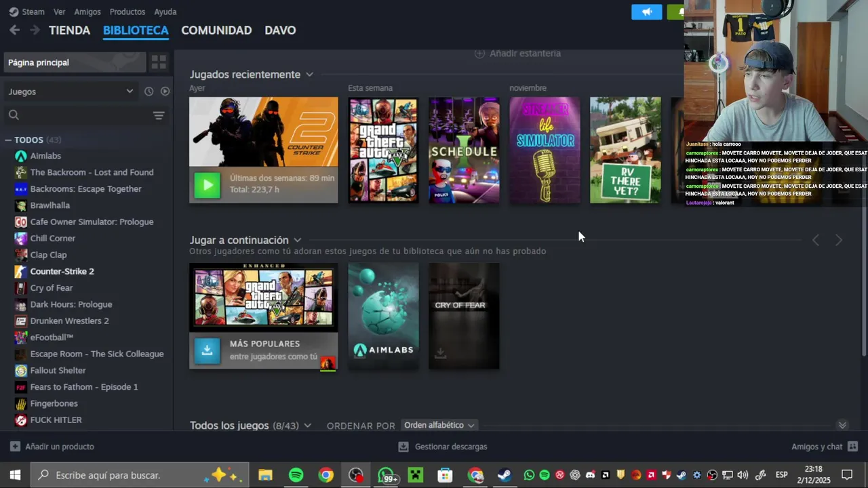Select BIBLIOTECA tab
The width and height of the screenshot is (868, 488).
[136, 30]
